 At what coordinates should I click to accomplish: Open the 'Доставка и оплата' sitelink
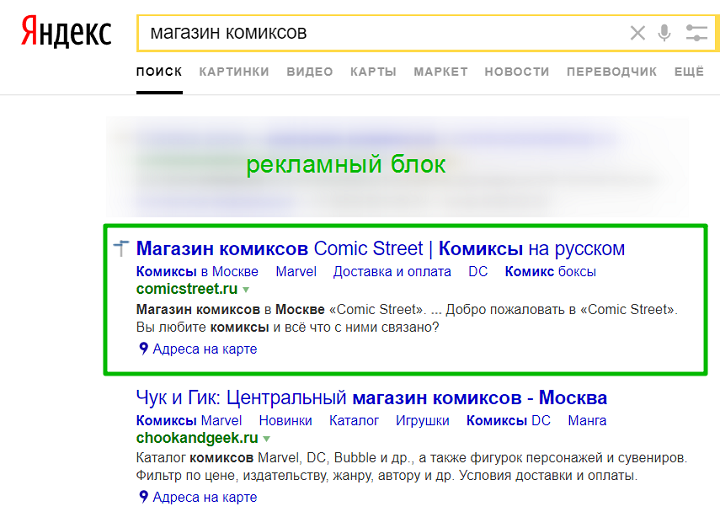click(392, 271)
